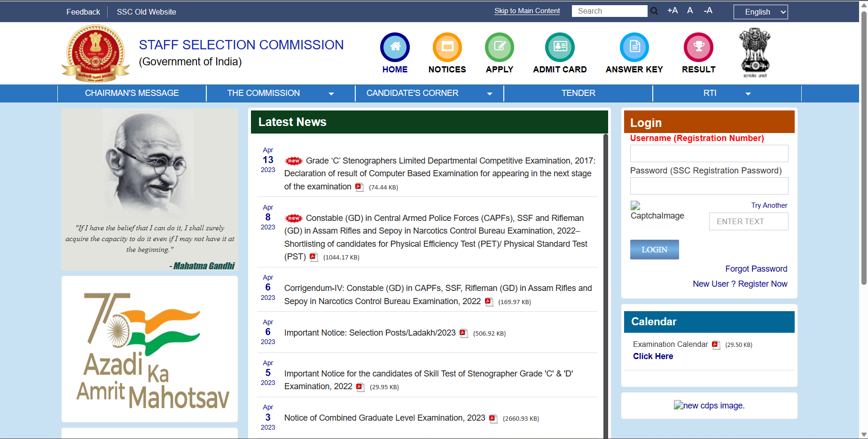Click the captcha image placeholder
The width and height of the screenshot is (868, 439).
[657, 211]
